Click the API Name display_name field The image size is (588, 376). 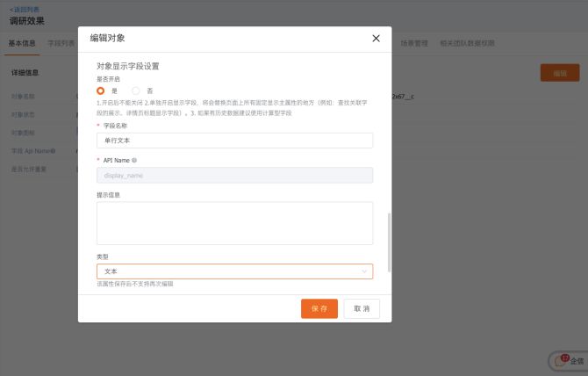click(x=234, y=175)
